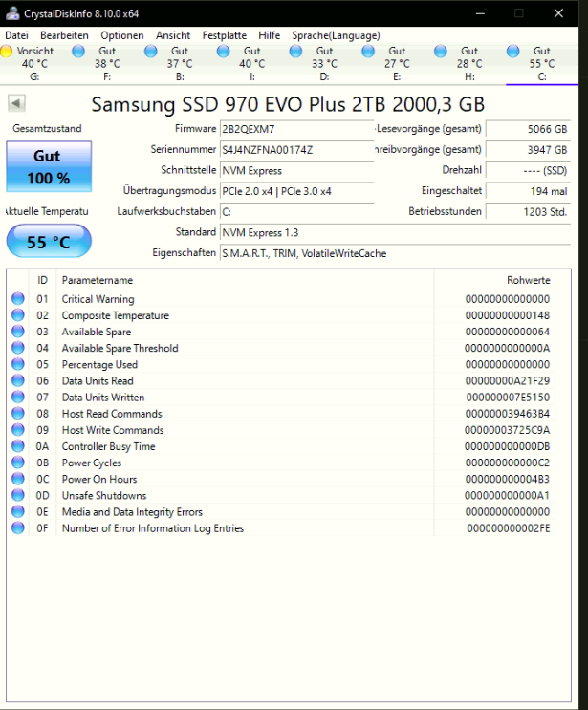Open the Optionen menu

[121, 35]
